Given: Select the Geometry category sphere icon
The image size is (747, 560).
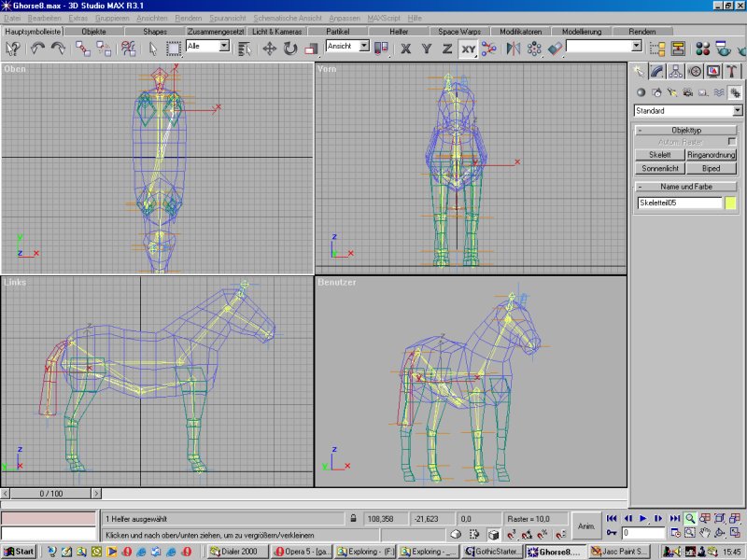Looking at the screenshot, I should coord(641,92).
